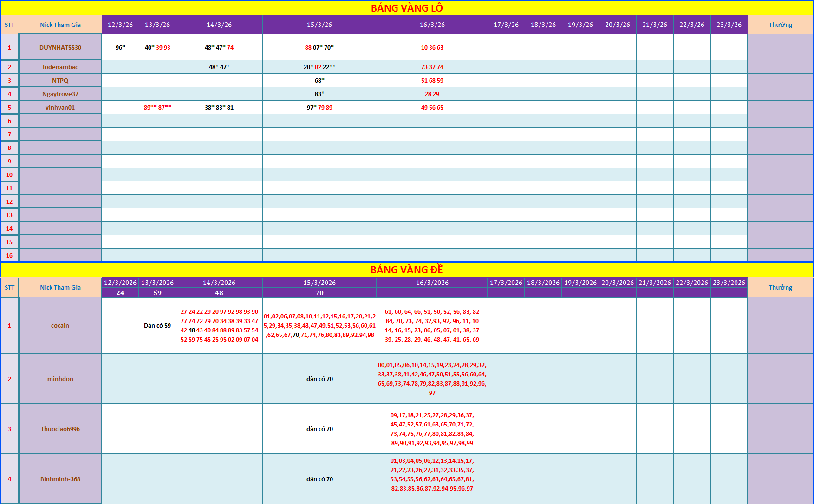Click the cell containing 10 36 63
The height and width of the screenshot is (504, 814).
click(432, 47)
